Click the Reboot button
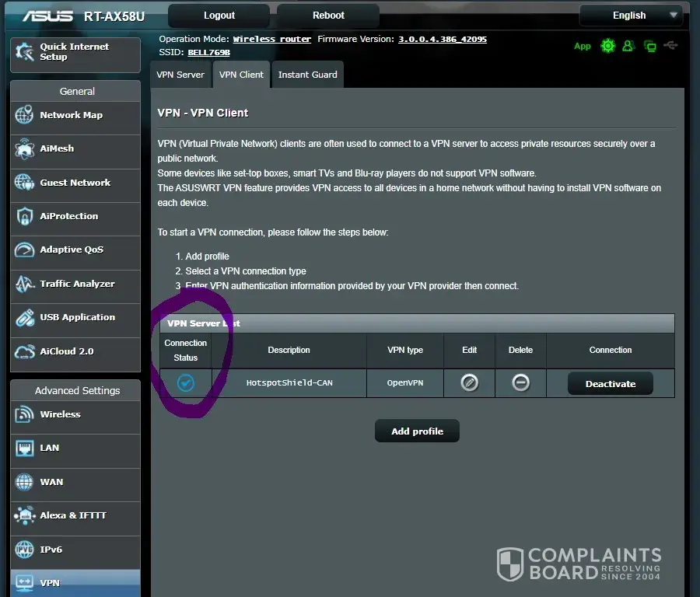Image resolution: width=700 pixels, height=597 pixels. (328, 16)
